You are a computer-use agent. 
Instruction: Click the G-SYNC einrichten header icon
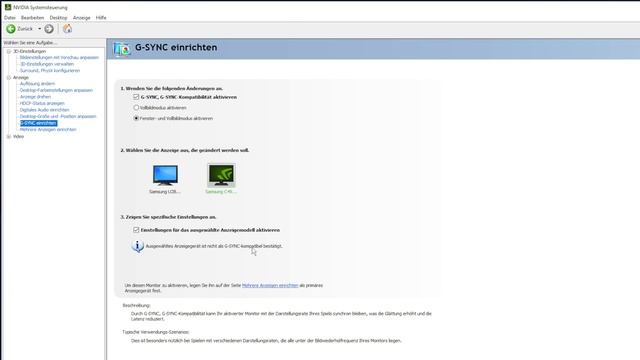point(122,49)
